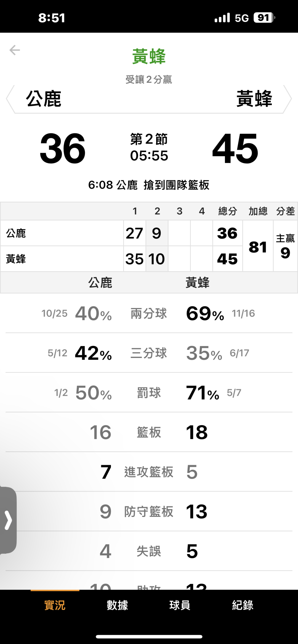Tap the 6:08 play-by-play text line
This screenshot has height=644, width=298.
point(149,185)
